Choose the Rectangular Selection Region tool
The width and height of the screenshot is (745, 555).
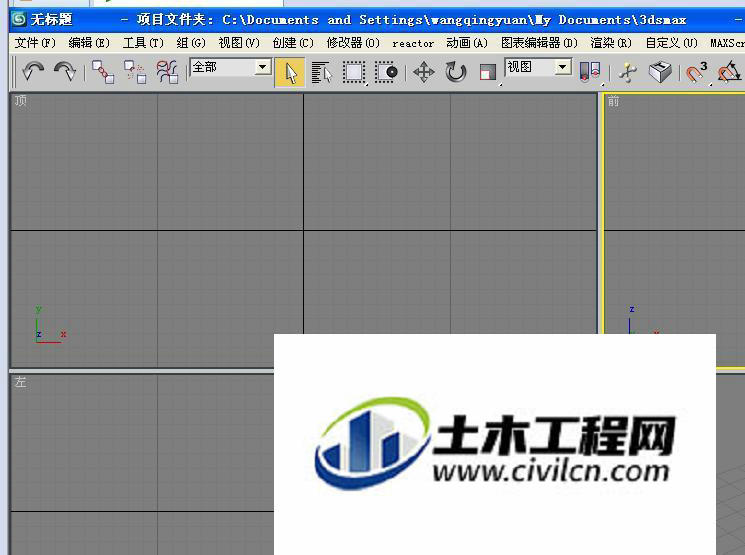coord(353,72)
